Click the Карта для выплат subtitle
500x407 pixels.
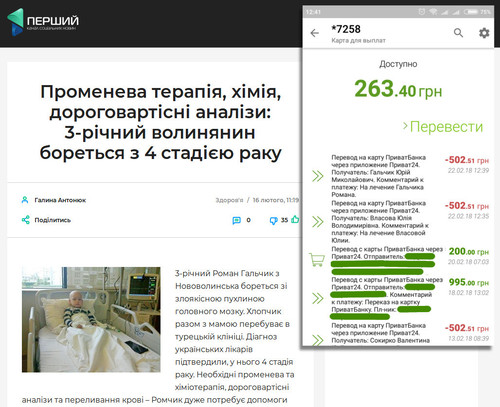point(358,40)
